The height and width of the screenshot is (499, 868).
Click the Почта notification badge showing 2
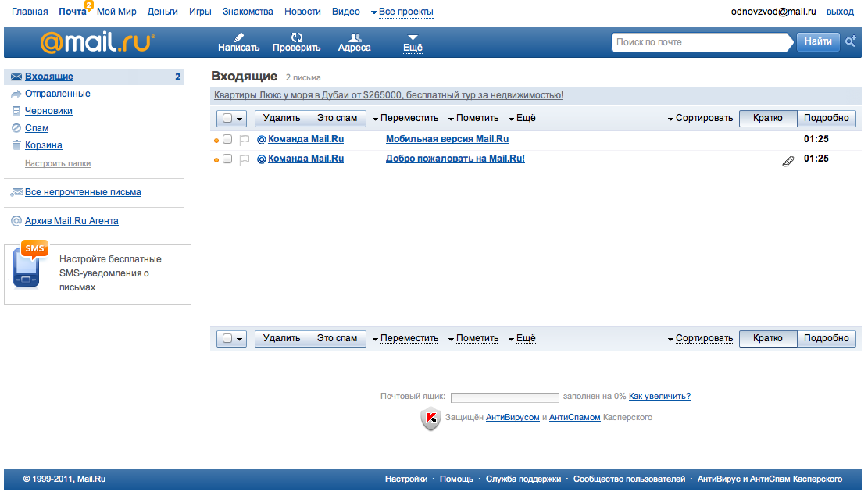(88, 5)
